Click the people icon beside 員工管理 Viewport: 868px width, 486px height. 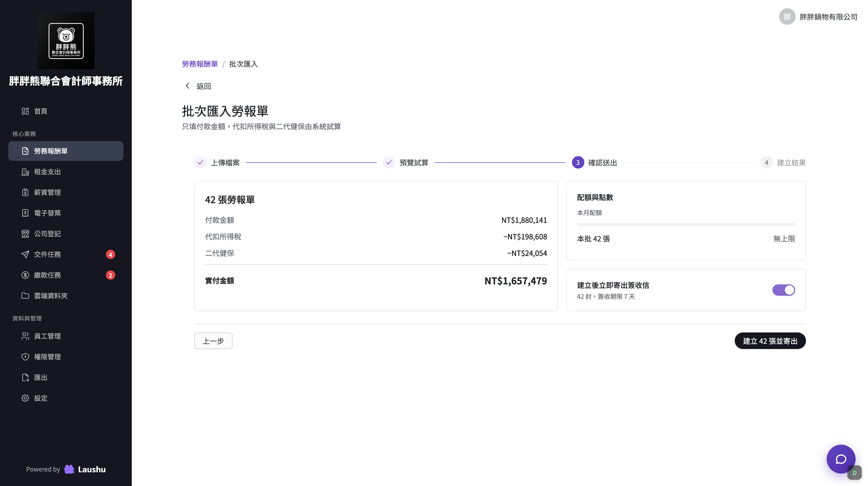tap(25, 336)
